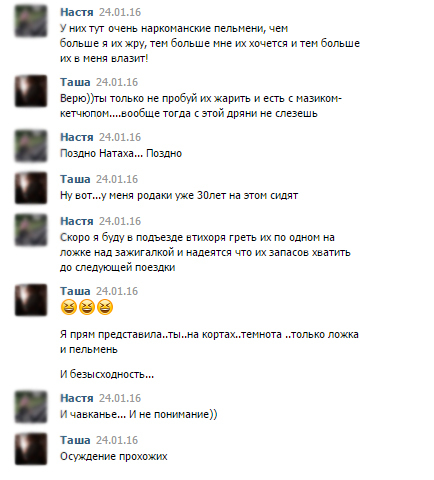Click the Настя name above 'Поздно Натаха'
This screenshot has width=434, height=480.
coord(77,137)
